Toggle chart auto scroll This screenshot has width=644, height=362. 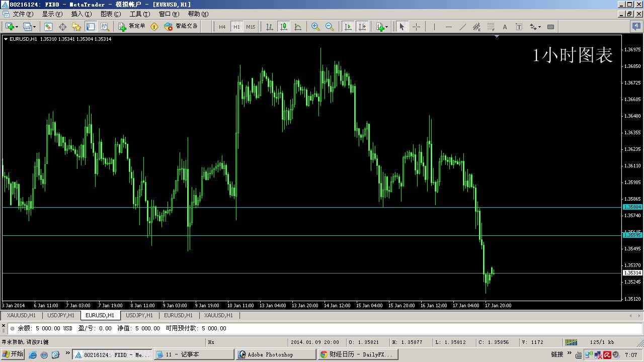pyautogui.click(x=348, y=27)
